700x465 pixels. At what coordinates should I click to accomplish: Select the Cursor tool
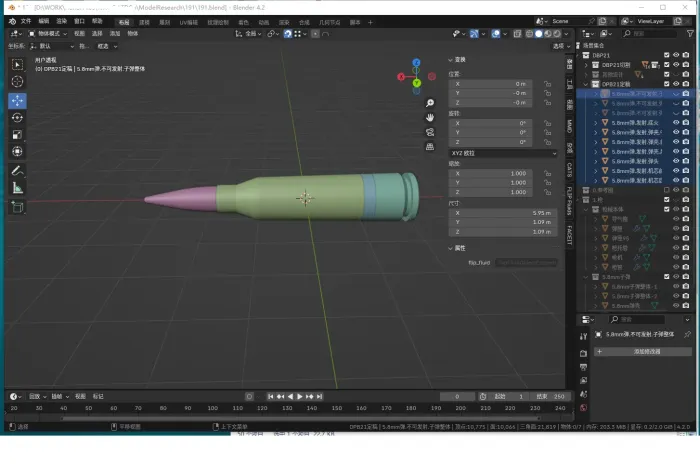(17, 81)
